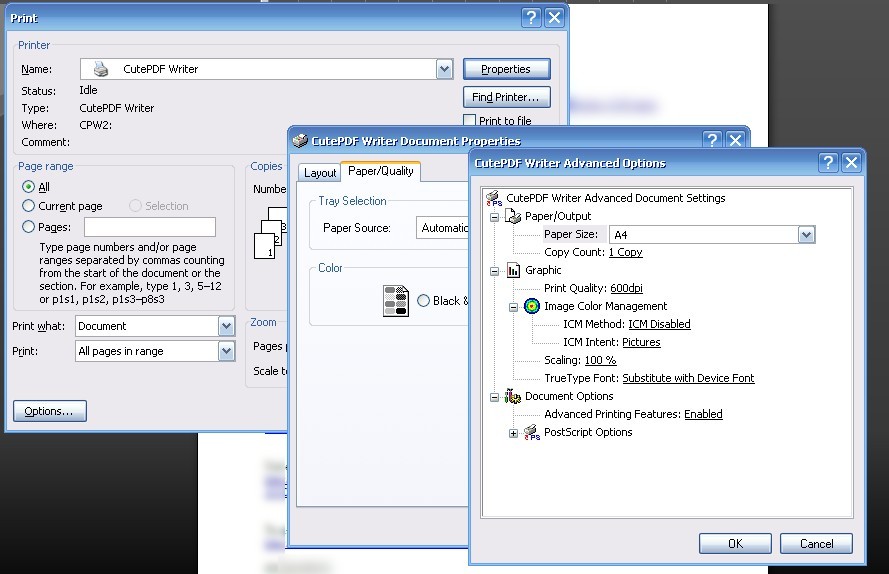Screen dimensions: 889x574
Task: Close the Document Properties dialog window
Action: tap(735, 140)
